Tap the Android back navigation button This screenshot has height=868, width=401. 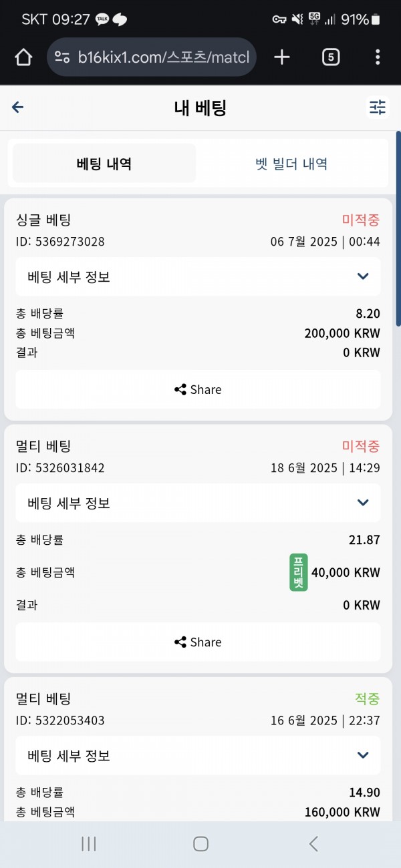pos(313,843)
